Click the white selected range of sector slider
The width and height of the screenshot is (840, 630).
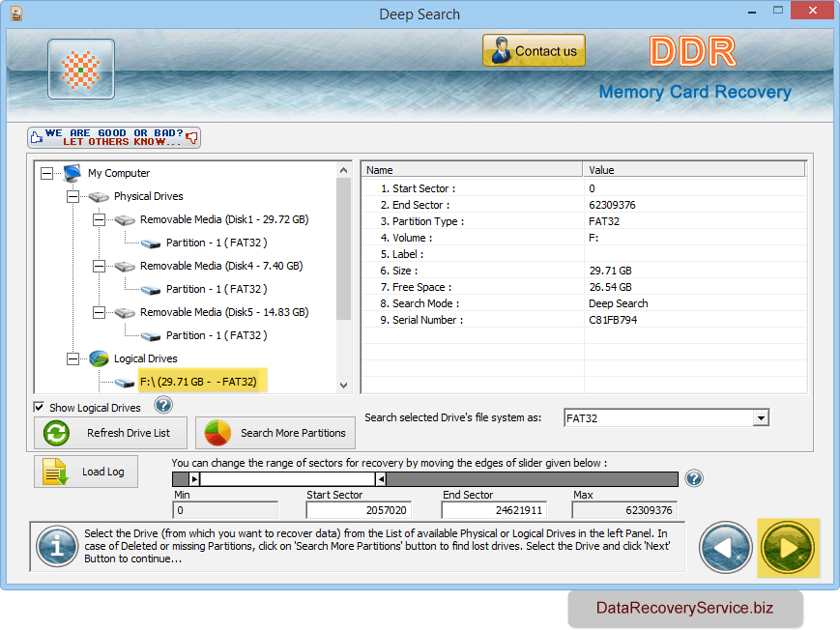(288, 479)
